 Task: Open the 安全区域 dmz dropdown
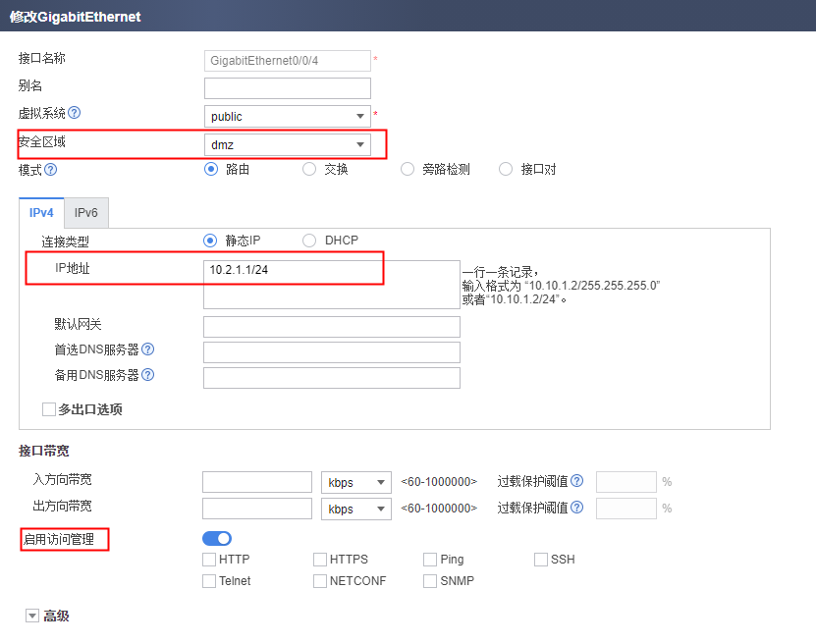pyautogui.click(x=288, y=144)
